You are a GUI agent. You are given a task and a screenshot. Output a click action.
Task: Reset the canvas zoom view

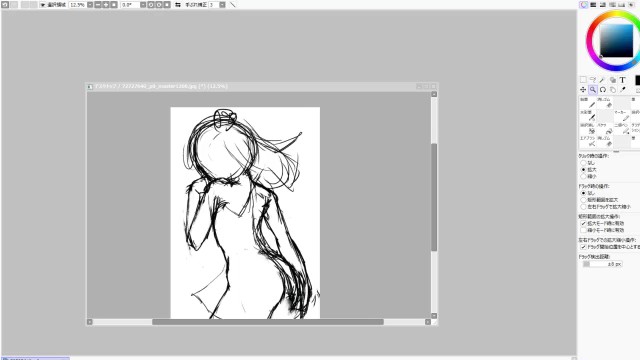pos(114,5)
